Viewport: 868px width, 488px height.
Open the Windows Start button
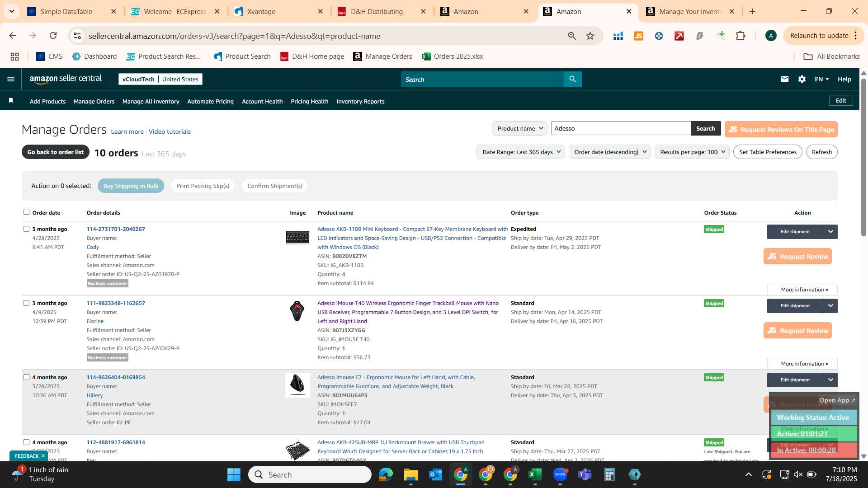click(234, 474)
